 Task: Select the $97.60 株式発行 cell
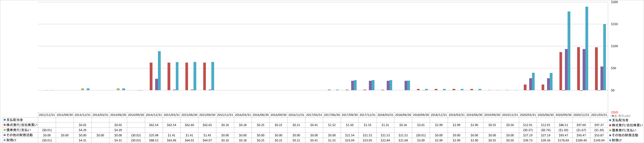point(581,125)
